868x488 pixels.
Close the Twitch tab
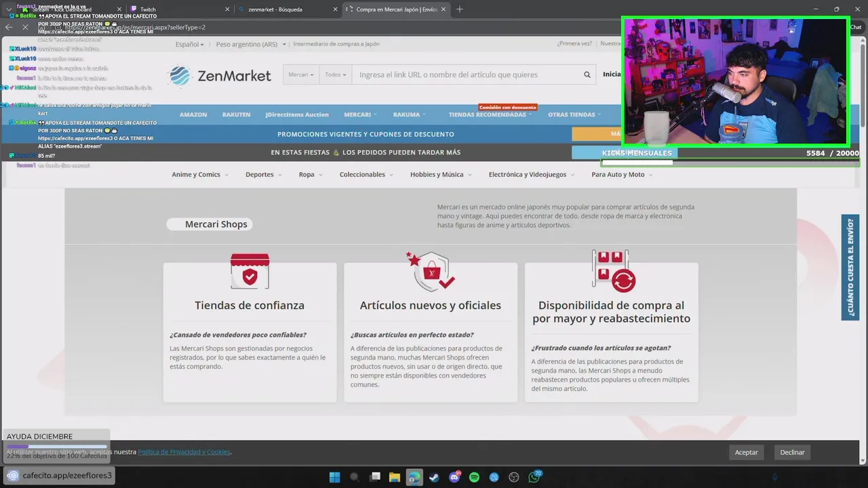click(x=228, y=9)
